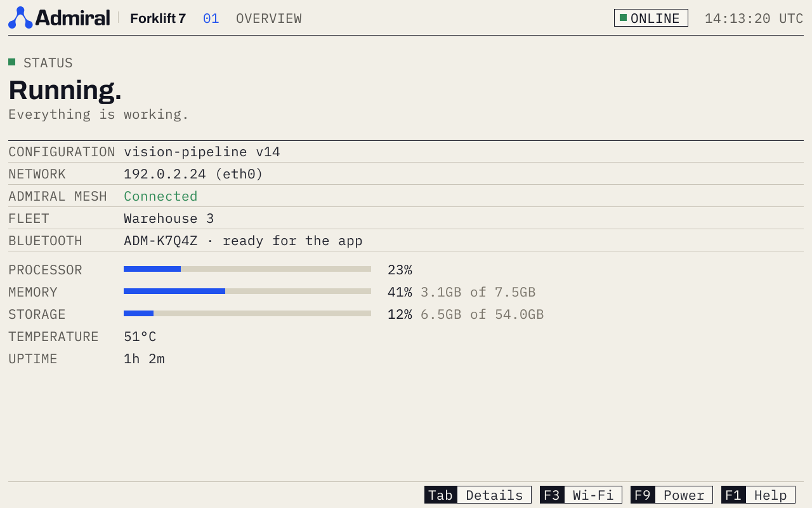Click the 23% processor value
This screenshot has width=812, height=508.
coord(400,270)
